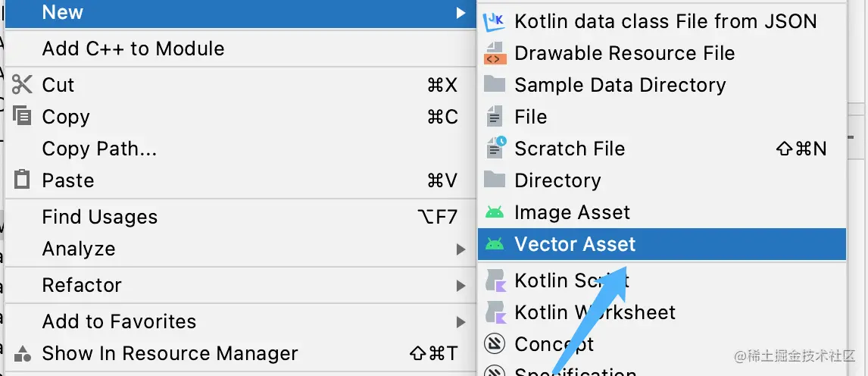Click the Android icon beside Image Asset
This screenshot has width=868, height=376.
495,212
